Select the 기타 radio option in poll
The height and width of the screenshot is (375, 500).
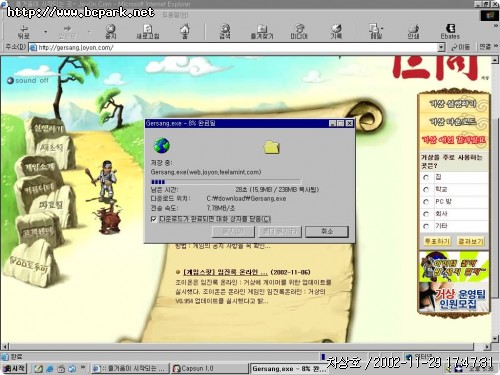click(x=426, y=226)
